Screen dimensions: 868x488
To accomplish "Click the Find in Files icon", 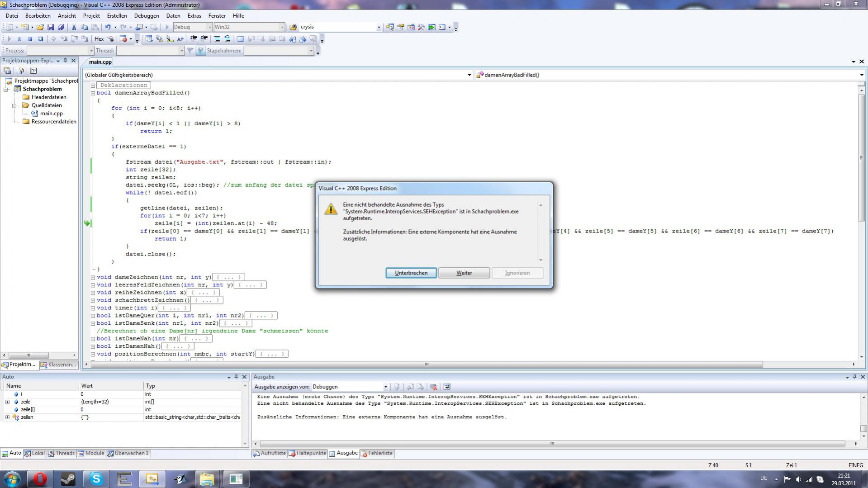I will tap(293, 27).
